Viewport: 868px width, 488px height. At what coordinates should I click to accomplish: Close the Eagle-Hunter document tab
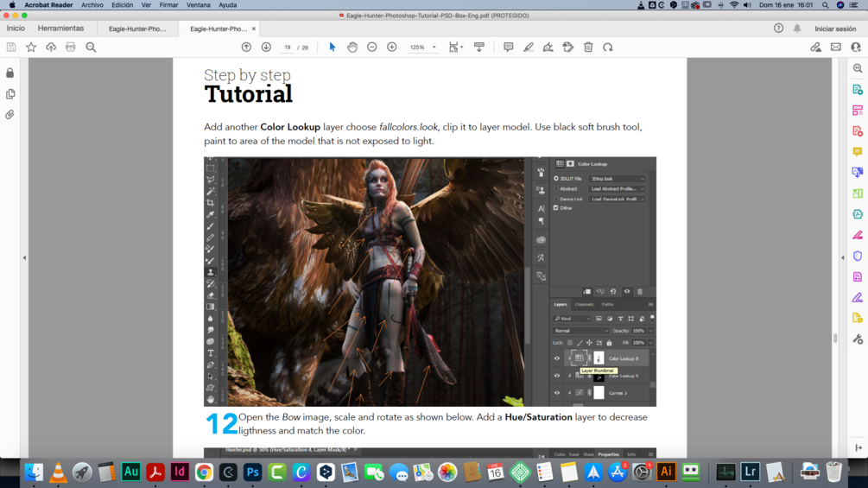point(254,29)
